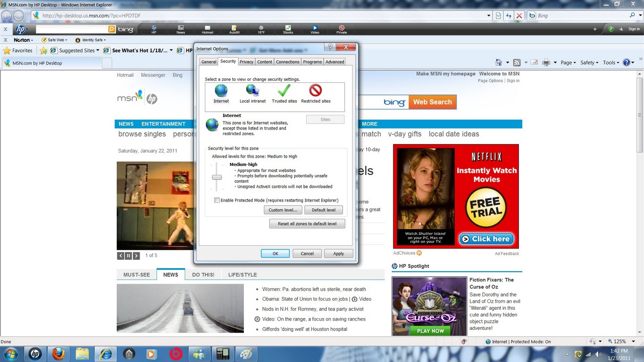This screenshot has height=362, width=644.
Task: Open the Safe Web dropdown
Action: pyautogui.click(x=54, y=40)
